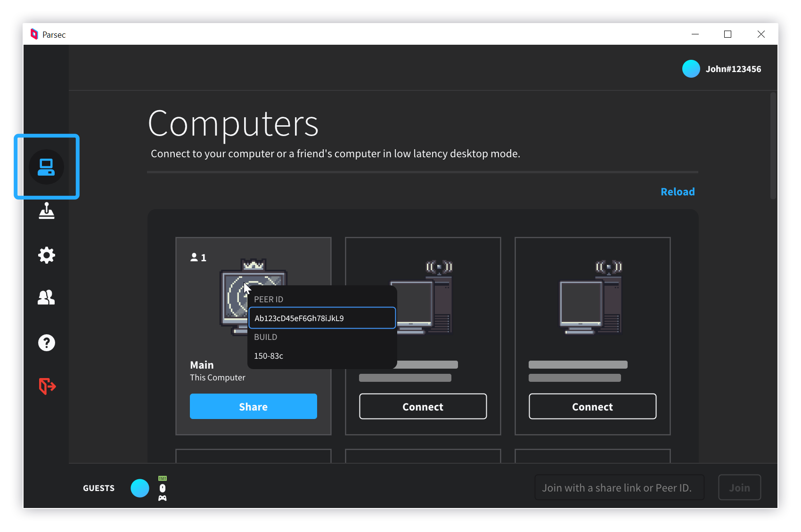Viewport: 801px width, 532px height.
Task: Open the Arcade joystick icon
Action: coord(46,211)
